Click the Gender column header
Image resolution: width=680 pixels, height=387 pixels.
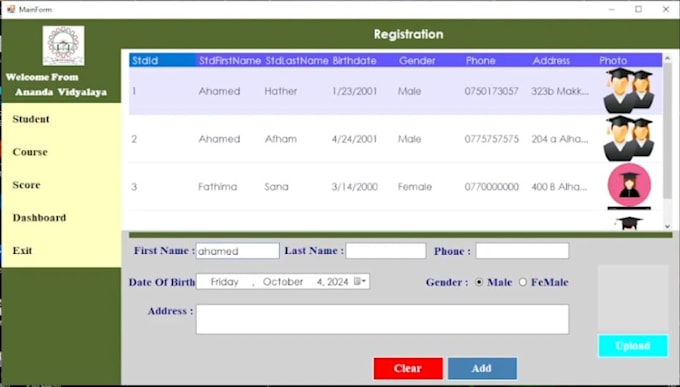[430, 60]
